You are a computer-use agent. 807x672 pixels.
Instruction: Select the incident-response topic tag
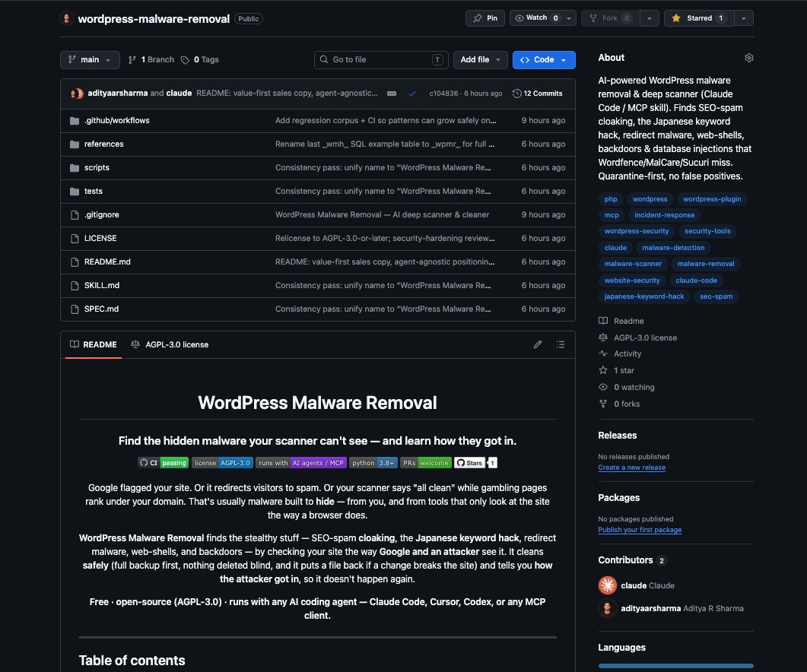point(665,215)
